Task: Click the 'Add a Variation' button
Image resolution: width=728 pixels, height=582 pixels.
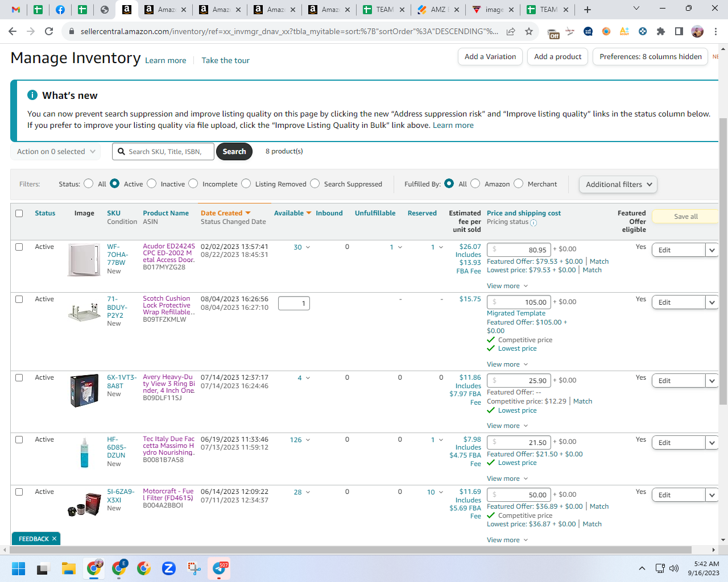Action: tap(490, 57)
